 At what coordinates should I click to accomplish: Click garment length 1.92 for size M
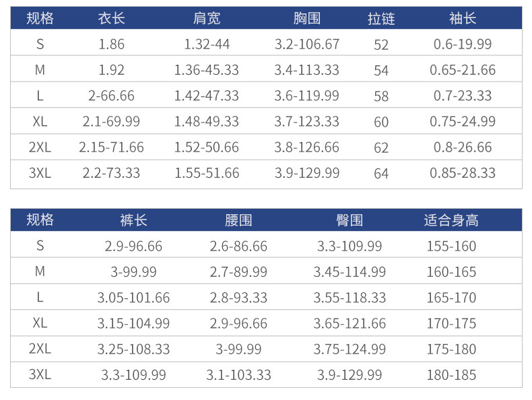(112, 70)
